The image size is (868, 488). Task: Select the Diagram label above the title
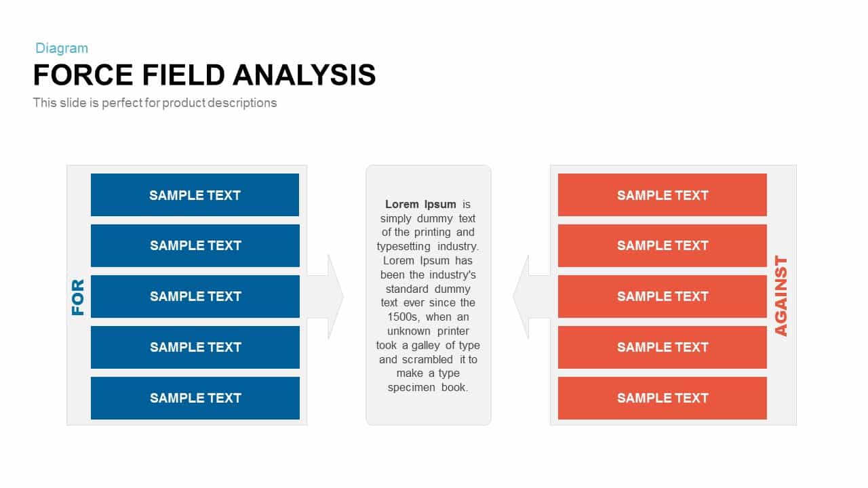click(62, 48)
